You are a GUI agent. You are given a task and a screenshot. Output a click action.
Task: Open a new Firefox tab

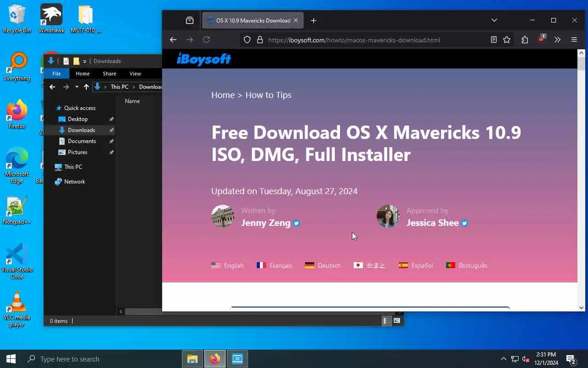313,20
